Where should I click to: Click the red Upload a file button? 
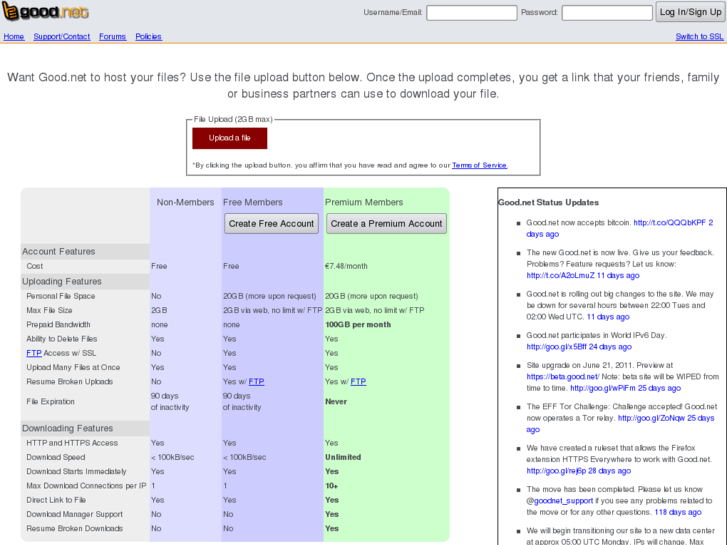[230, 138]
